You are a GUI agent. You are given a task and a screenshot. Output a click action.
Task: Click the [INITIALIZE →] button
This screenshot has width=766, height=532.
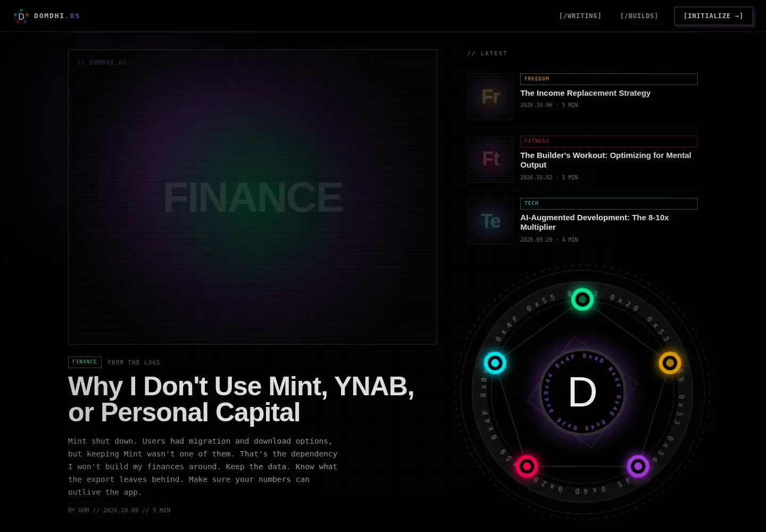[713, 16]
